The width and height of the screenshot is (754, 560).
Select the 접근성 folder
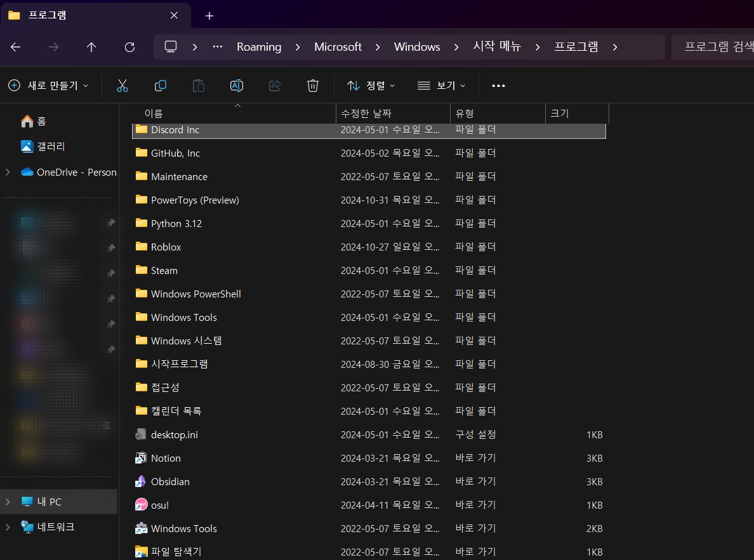pyautogui.click(x=369, y=387)
